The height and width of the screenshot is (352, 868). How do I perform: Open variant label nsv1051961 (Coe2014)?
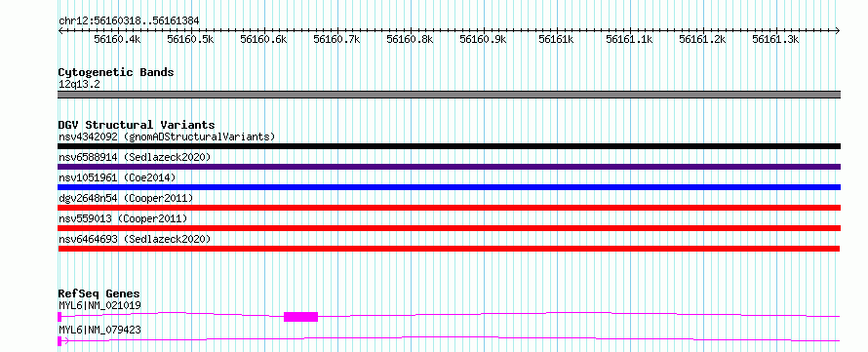click(x=117, y=177)
